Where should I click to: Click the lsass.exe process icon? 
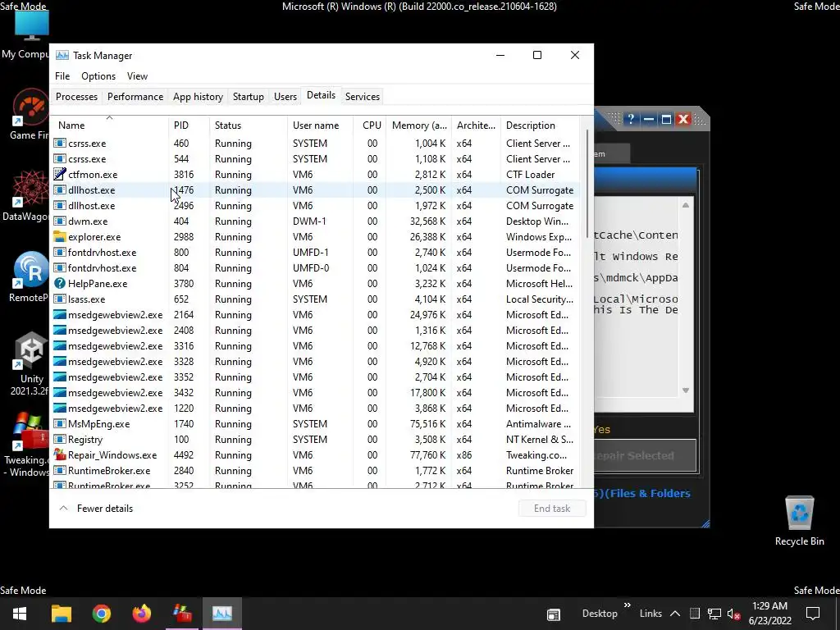coord(60,299)
